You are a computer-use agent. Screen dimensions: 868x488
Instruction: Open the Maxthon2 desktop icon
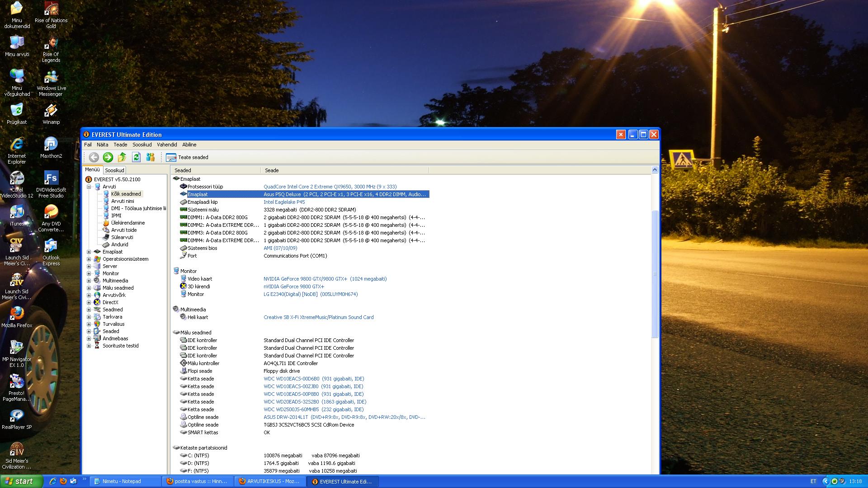(x=51, y=148)
